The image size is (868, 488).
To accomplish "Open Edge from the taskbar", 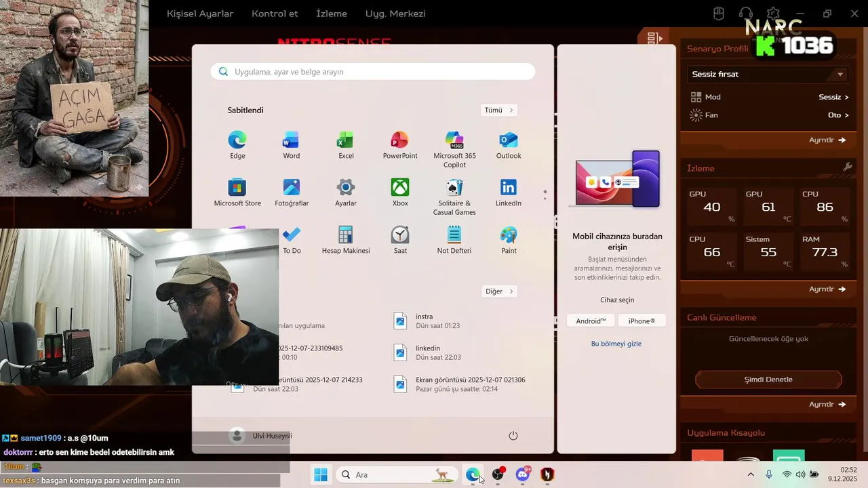I will tap(473, 474).
